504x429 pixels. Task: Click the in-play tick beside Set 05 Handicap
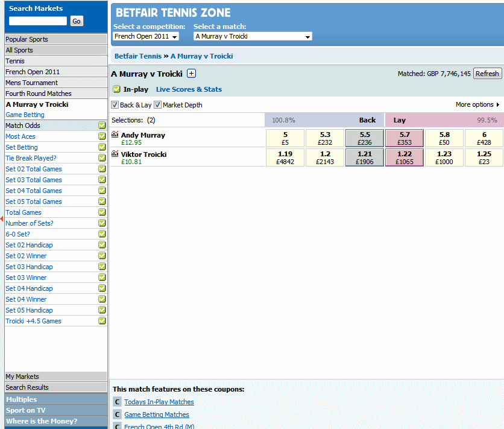pos(102,310)
